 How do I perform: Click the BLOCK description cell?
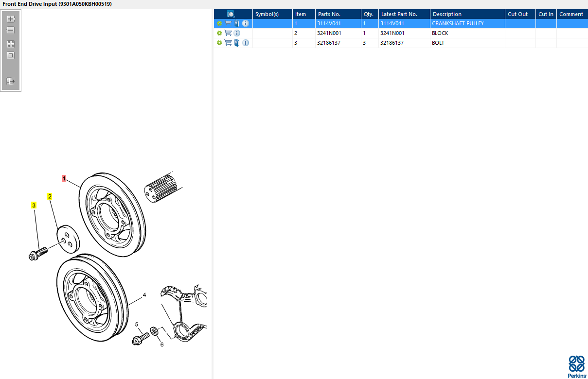[467, 33]
